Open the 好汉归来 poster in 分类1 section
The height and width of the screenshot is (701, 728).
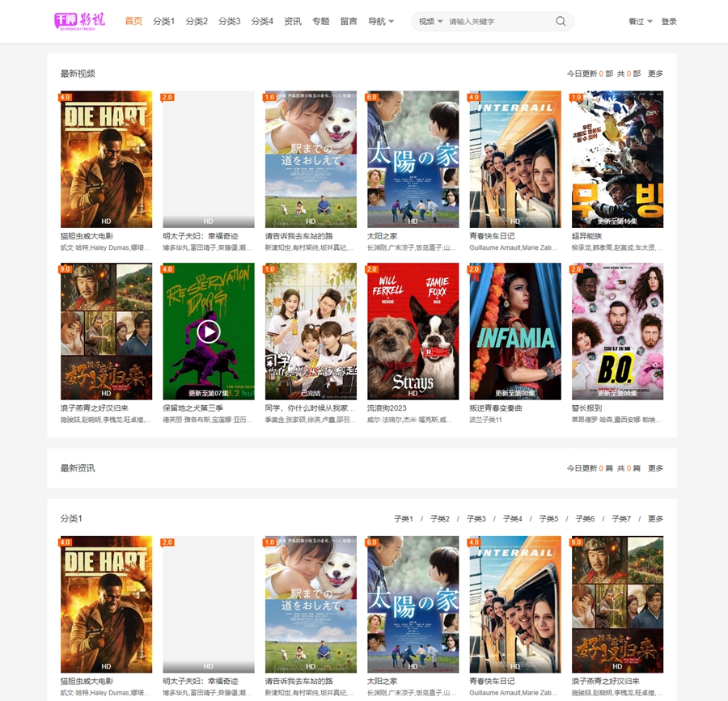(617, 605)
